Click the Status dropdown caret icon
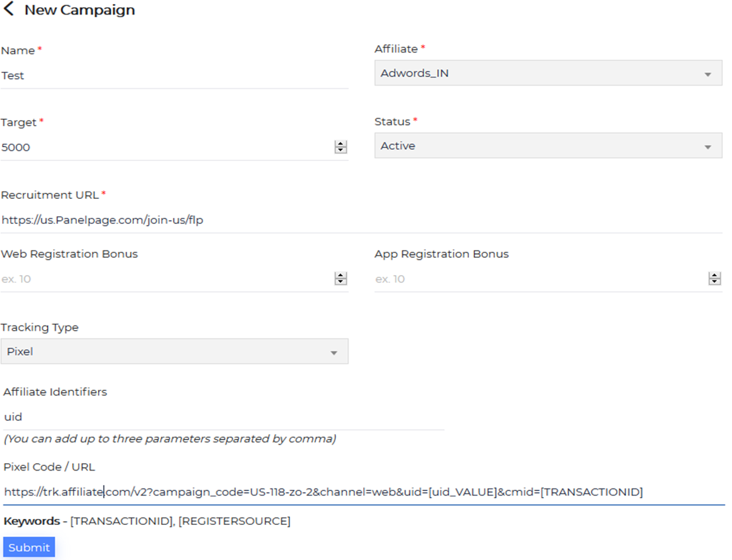The width and height of the screenshot is (732, 560). pyautogui.click(x=708, y=147)
